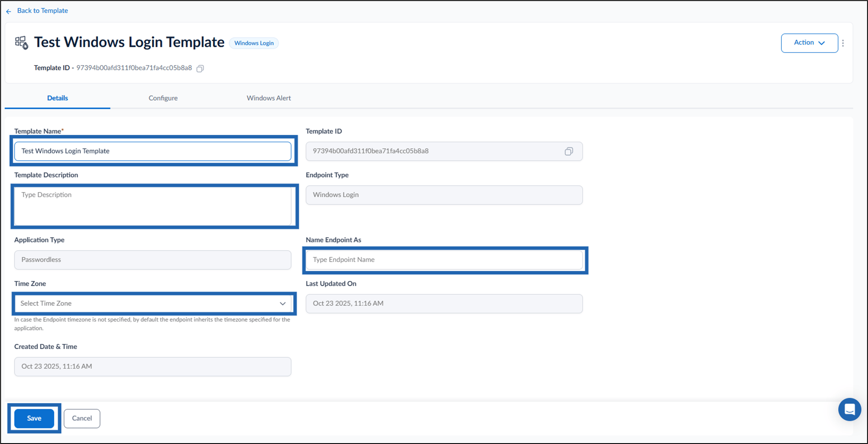Screen dimensions: 868x444
Task: Copy Template ID inside field
Action: (569, 151)
